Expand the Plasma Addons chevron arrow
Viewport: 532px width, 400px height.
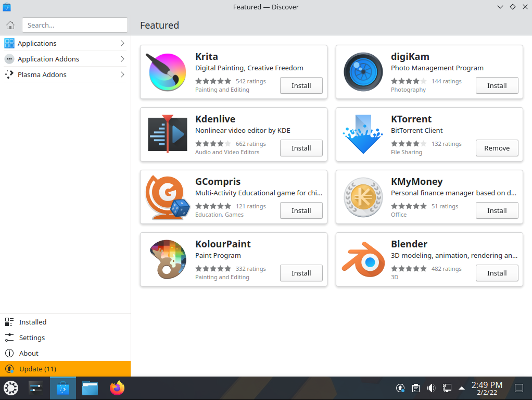point(122,74)
